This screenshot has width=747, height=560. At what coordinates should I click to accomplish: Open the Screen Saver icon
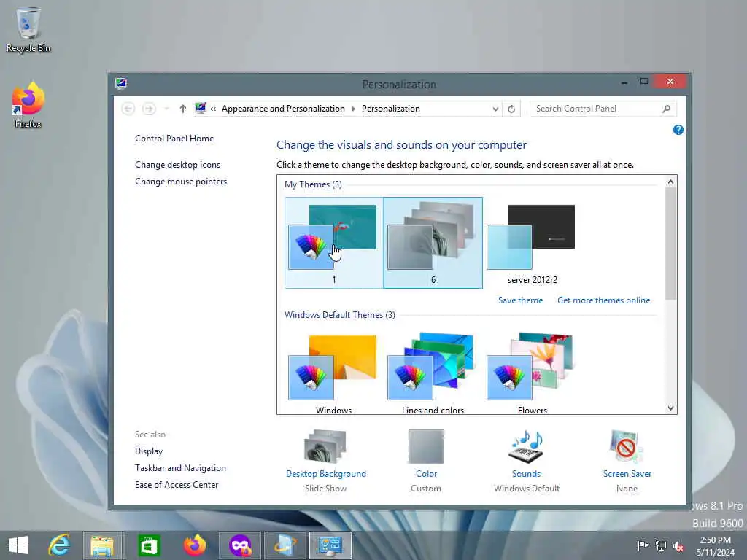[626, 447]
